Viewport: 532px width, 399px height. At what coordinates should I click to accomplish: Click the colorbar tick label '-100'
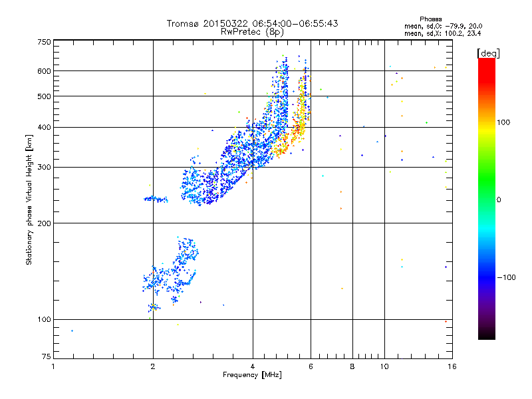506,277
